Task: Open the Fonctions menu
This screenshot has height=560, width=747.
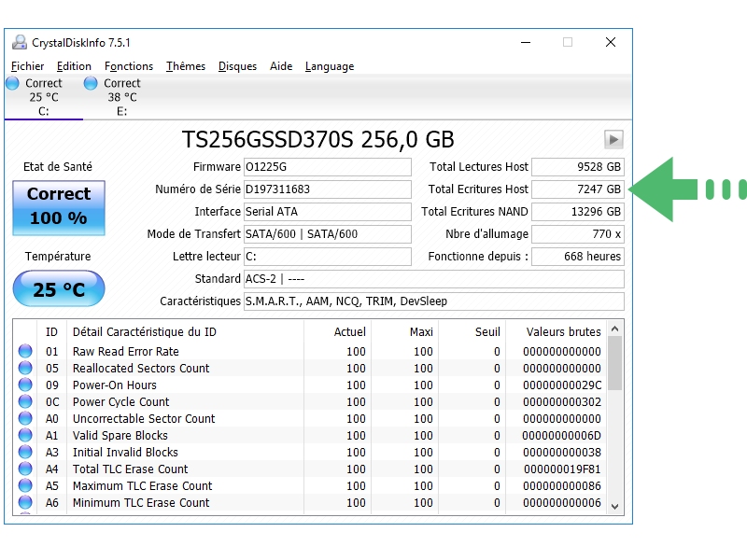Action: coord(129,66)
